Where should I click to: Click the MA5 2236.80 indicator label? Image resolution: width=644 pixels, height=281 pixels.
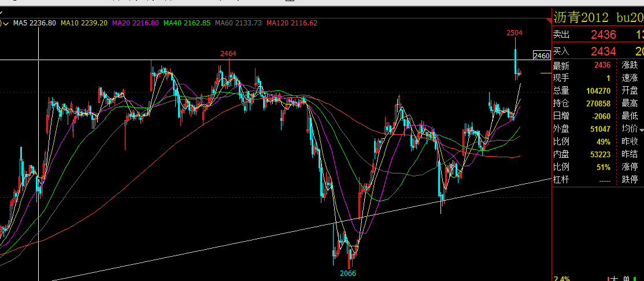[x=35, y=23]
